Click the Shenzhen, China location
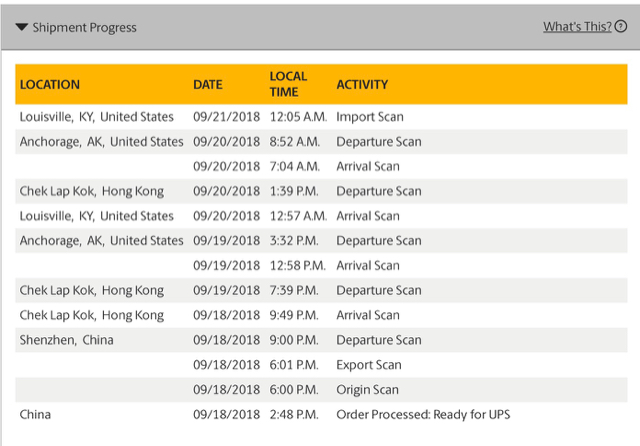Image resolution: width=640 pixels, height=446 pixels. pos(67,340)
